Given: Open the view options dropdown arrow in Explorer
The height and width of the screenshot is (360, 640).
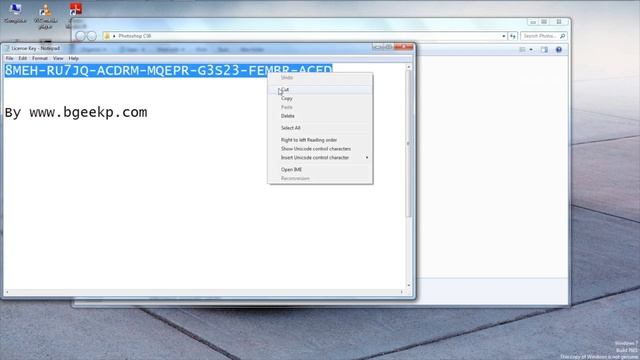Looking at the screenshot, I should [x=531, y=49].
